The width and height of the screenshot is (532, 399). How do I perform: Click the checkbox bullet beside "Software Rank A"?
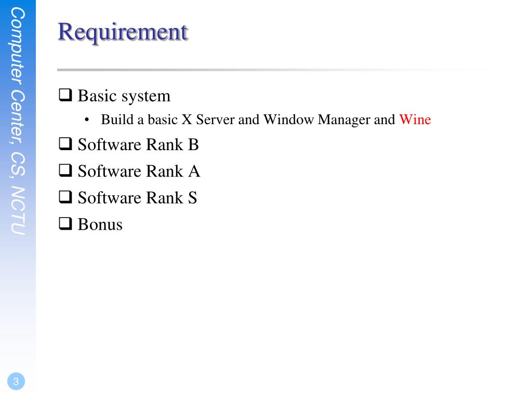point(65,170)
